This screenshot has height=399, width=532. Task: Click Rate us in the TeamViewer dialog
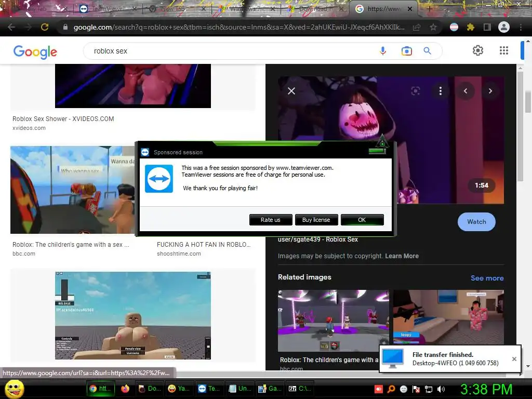[270, 220]
